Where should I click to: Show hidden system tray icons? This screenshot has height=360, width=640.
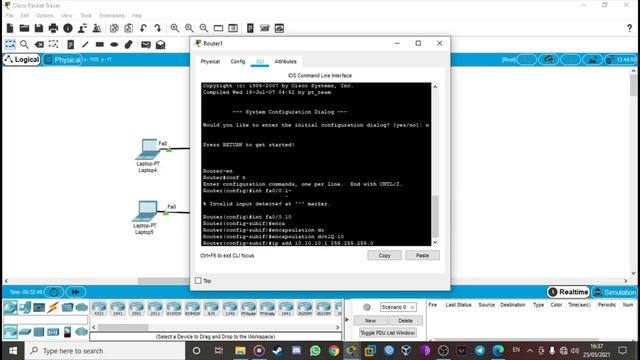(530, 350)
